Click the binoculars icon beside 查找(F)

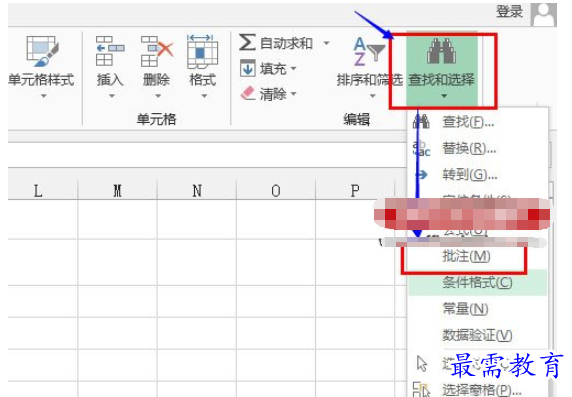pyautogui.click(x=421, y=122)
